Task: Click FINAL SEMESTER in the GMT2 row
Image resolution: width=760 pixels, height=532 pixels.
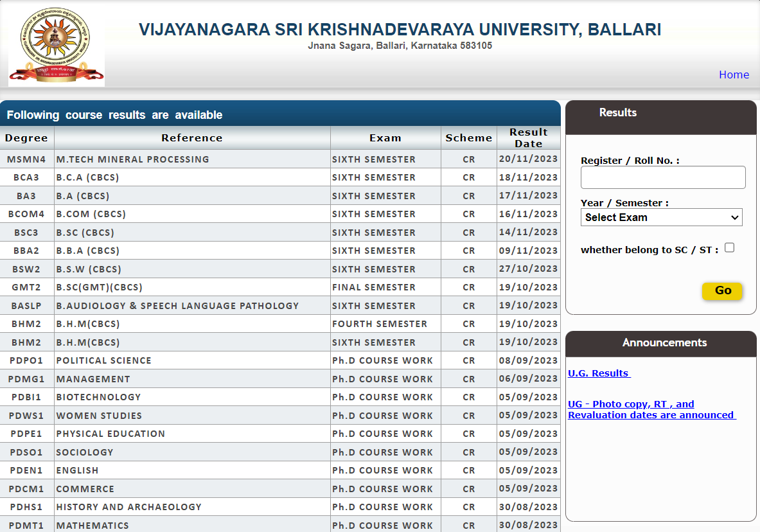Action: [374, 287]
